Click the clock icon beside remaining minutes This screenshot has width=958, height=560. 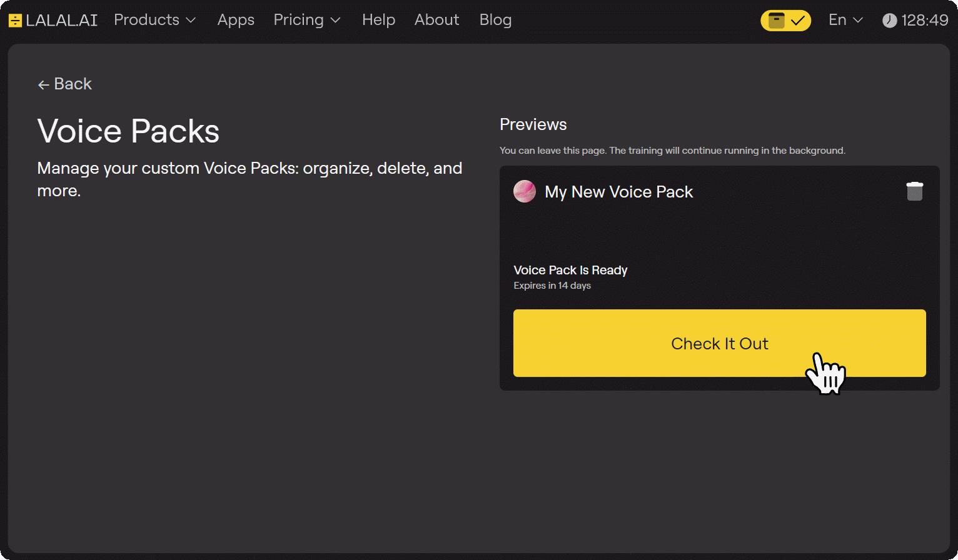click(x=889, y=21)
